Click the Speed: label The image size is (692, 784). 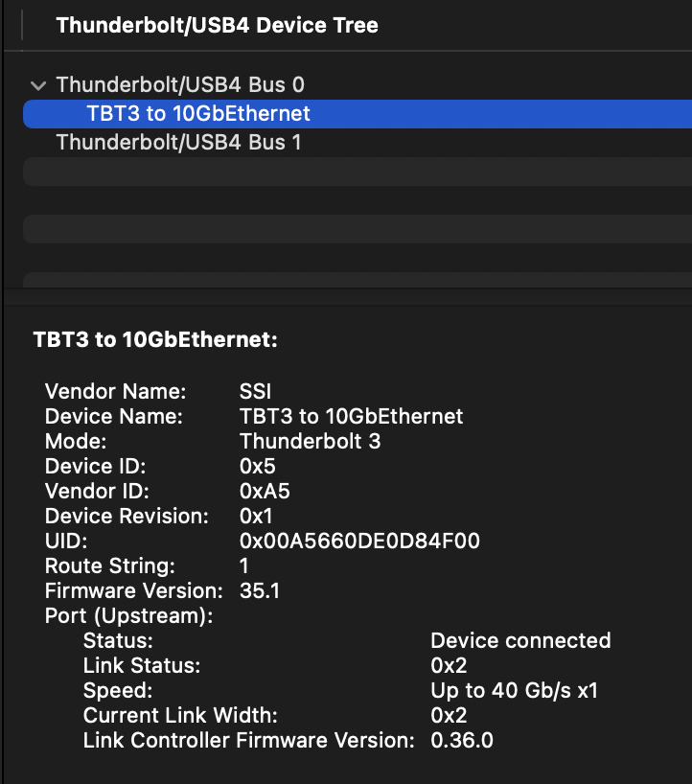(x=118, y=690)
